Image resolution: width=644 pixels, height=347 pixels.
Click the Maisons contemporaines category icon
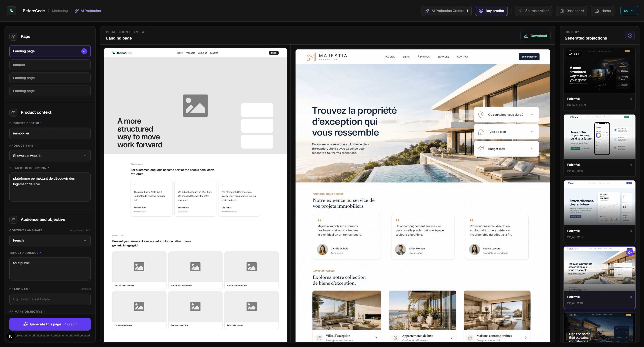click(470, 338)
